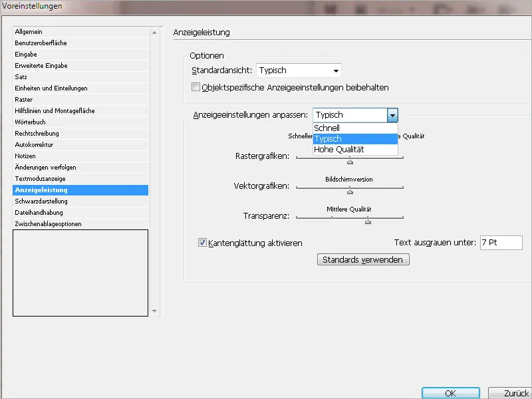Viewport: 532px width, 399px height.
Task: Disable Kantenglättung aktivieren
Action: click(x=201, y=242)
